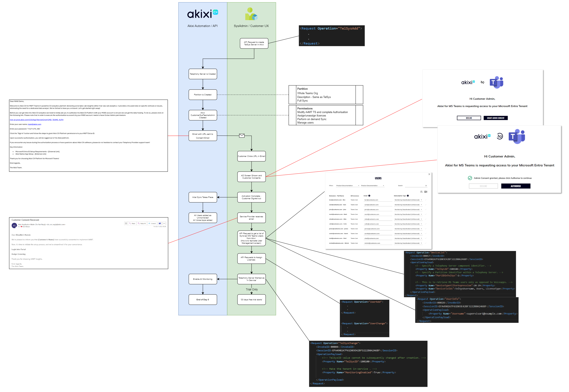Open Subscription Type dropdown for Mike

click(x=408, y=219)
